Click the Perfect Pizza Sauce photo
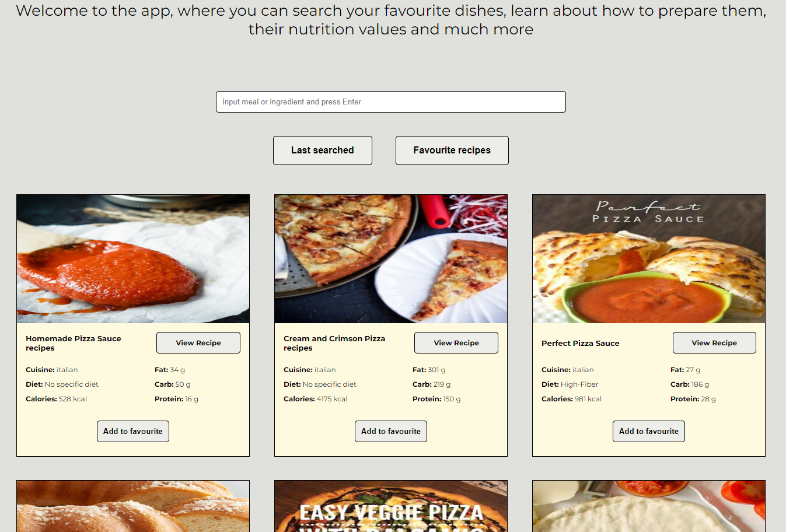786x532 pixels. [648, 258]
